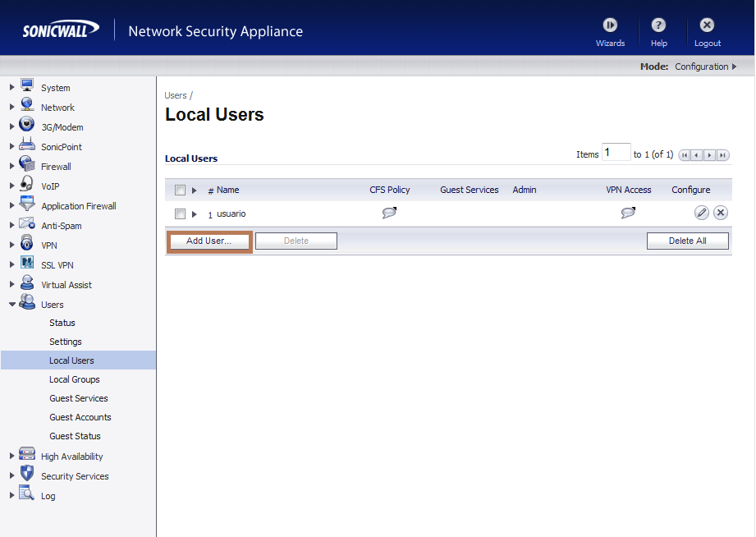Click the SonicWALL logo
Screen dimensions: 756x537
[x=61, y=30]
